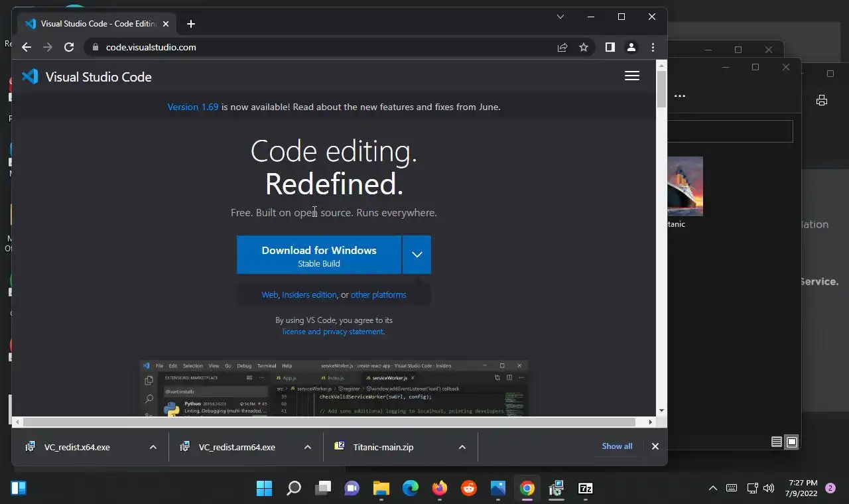849x504 pixels.
Task: Open File Explorer from taskbar
Action: click(381, 489)
